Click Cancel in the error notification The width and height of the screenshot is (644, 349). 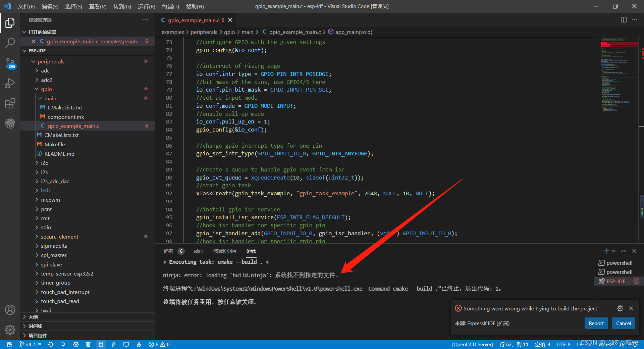click(x=624, y=323)
